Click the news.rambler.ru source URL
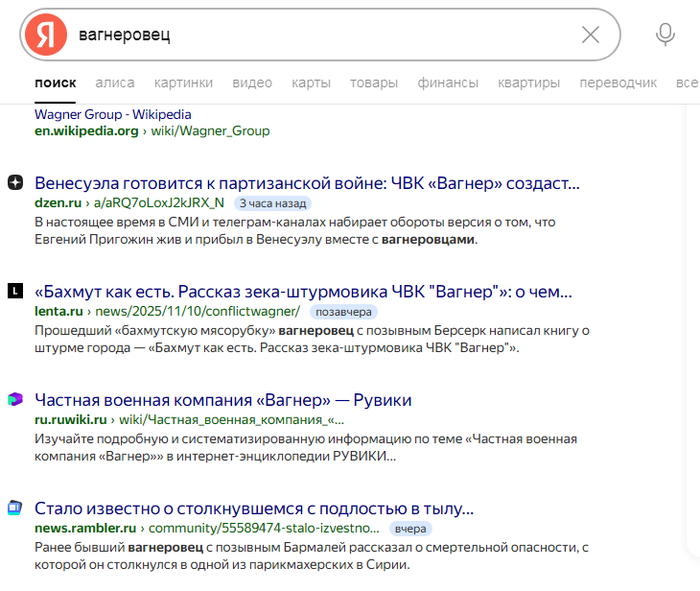Image resolution: width=700 pixels, height=591 pixels. (x=207, y=529)
